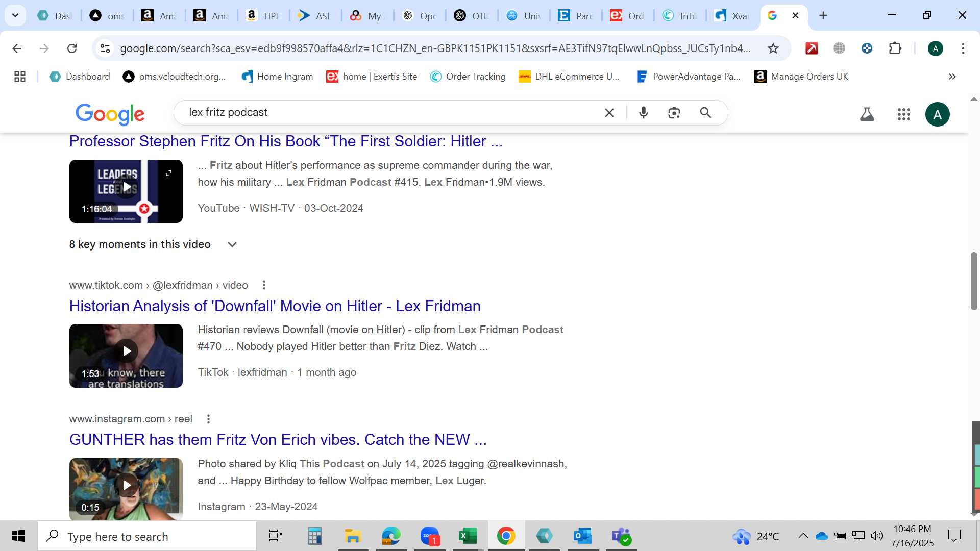Open the Professor Stephen Fritz result link

(x=286, y=141)
